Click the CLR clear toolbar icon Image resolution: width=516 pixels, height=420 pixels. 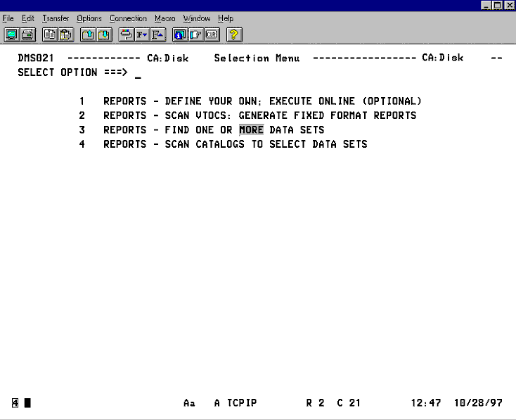tap(212, 34)
